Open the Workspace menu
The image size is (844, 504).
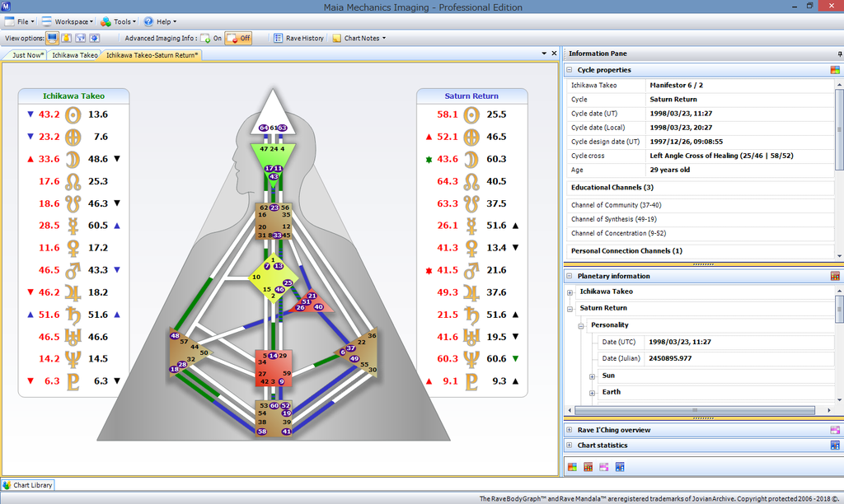coord(68,21)
